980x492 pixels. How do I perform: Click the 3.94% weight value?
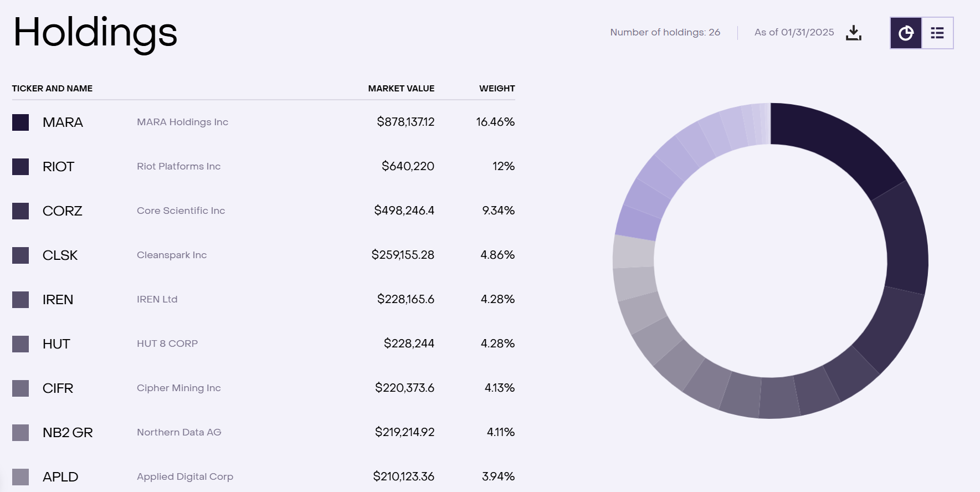499,476
